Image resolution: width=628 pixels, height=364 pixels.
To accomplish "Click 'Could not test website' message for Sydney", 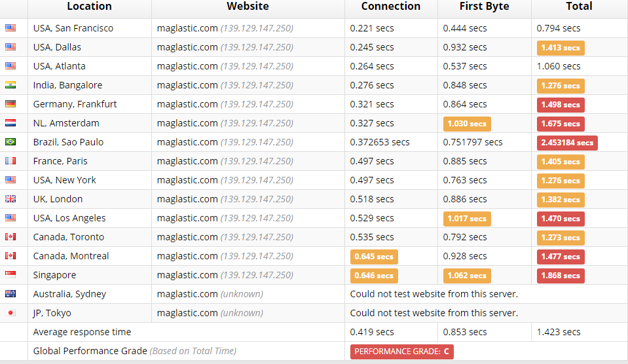I will tap(434, 294).
